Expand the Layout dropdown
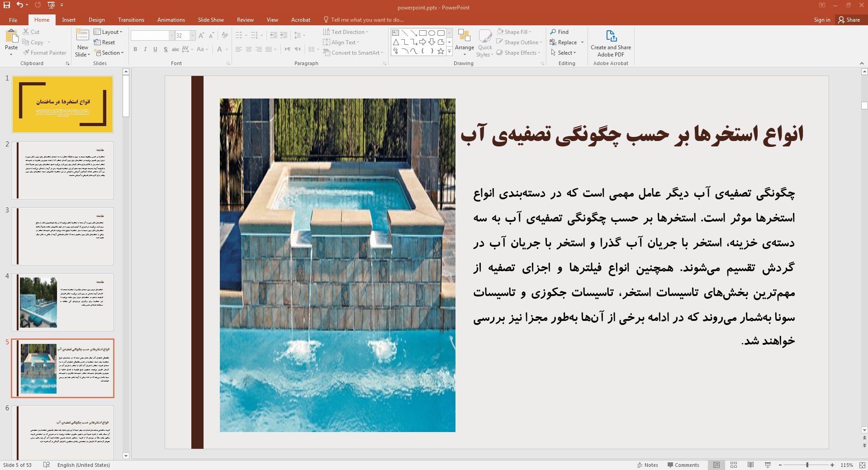Viewport: 868px width, 470px height. (x=108, y=32)
